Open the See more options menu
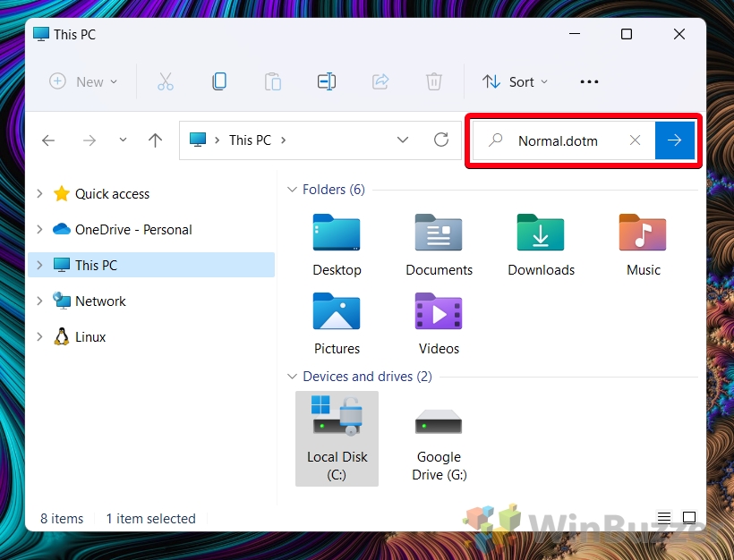The height and width of the screenshot is (560, 734). click(x=589, y=81)
